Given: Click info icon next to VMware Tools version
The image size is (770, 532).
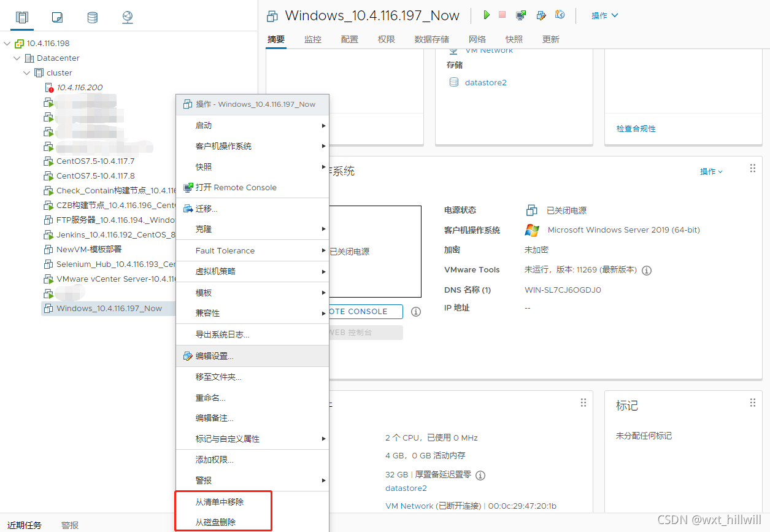Looking at the screenshot, I should click(647, 270).
